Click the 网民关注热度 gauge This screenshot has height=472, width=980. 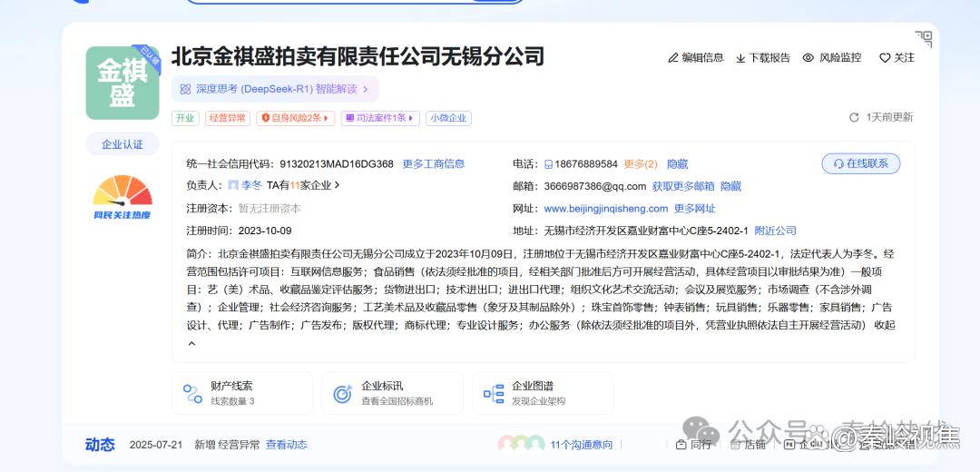click(x=122, y=197)
